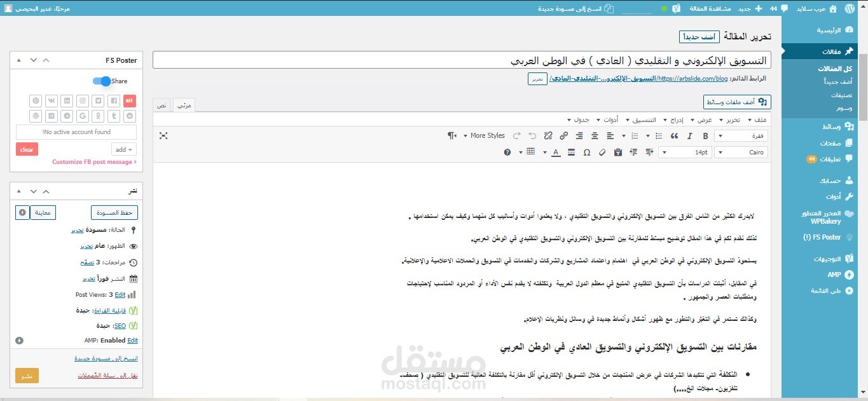Screen dimensions: 868x401
Task: Set paragraph direction with the pilcrow icon
Action: pyautogui.click(x=451, y=136)
